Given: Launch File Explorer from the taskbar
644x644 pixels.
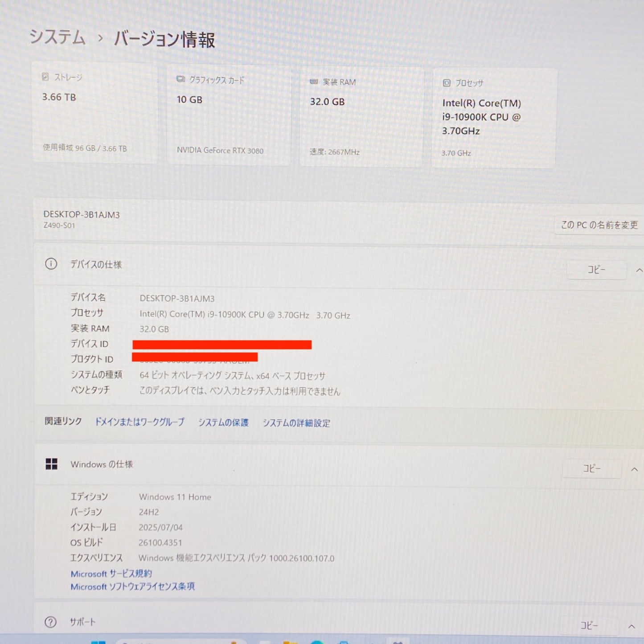Looking at the screenshot, I should click(290, 642).
